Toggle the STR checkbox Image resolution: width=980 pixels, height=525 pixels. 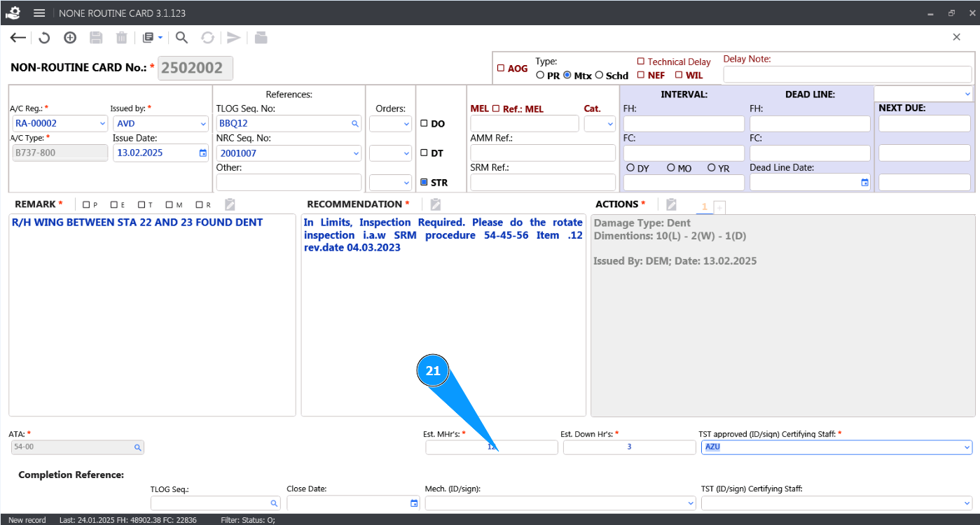click(424, 183)
